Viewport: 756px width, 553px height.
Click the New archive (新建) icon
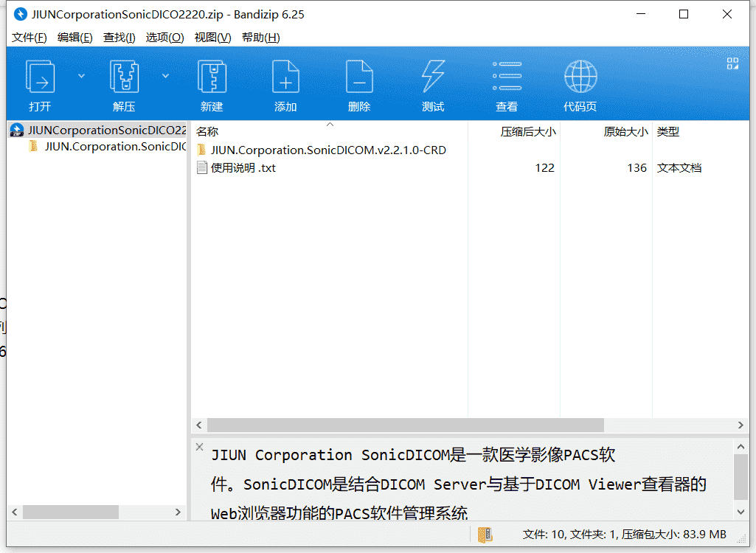coord(212,76)
